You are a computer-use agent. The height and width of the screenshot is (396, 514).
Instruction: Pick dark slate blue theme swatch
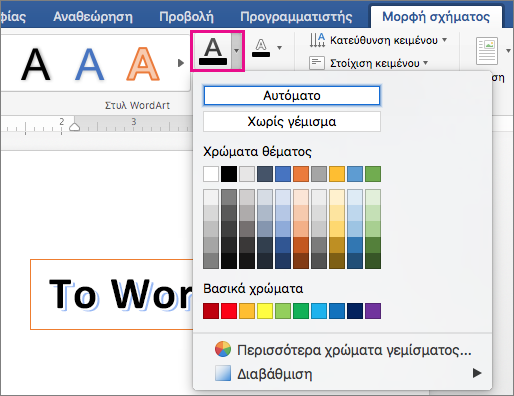(265, 174)
